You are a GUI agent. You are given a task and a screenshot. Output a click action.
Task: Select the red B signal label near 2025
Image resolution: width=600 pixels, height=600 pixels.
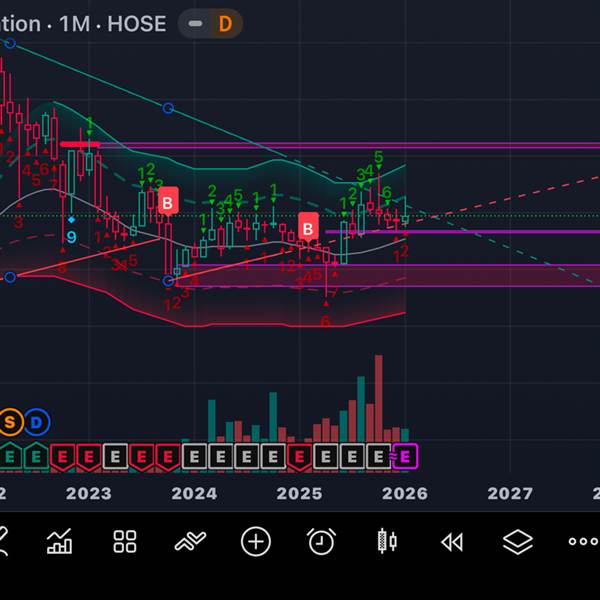pyautogui.click(x=308, y=228)
